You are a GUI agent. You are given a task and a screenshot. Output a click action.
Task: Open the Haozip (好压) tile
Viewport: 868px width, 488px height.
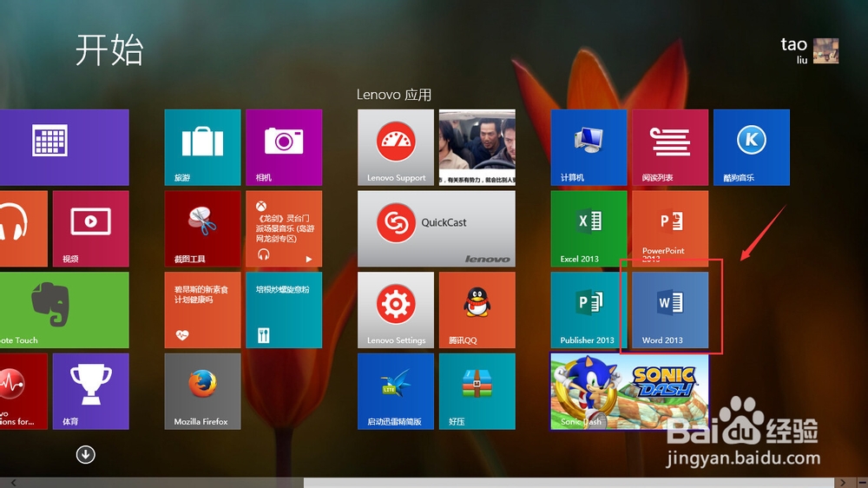pyautogui.click(x=477, y=392)
